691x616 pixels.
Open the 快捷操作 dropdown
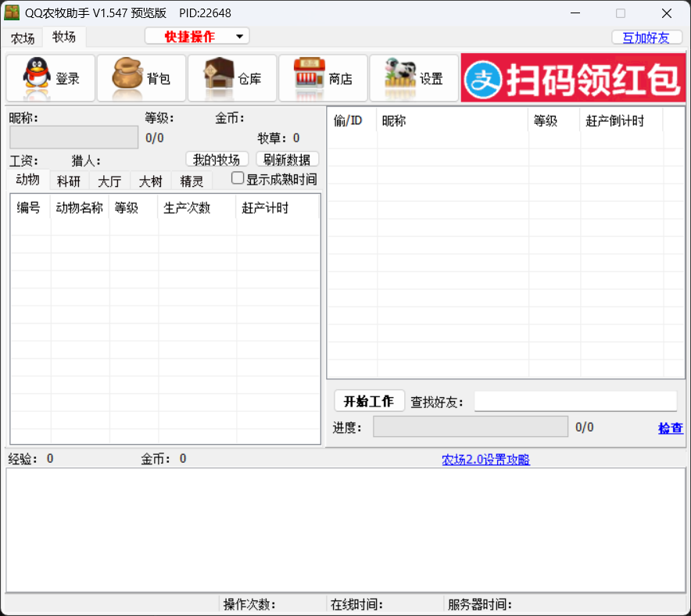(196, 36)
